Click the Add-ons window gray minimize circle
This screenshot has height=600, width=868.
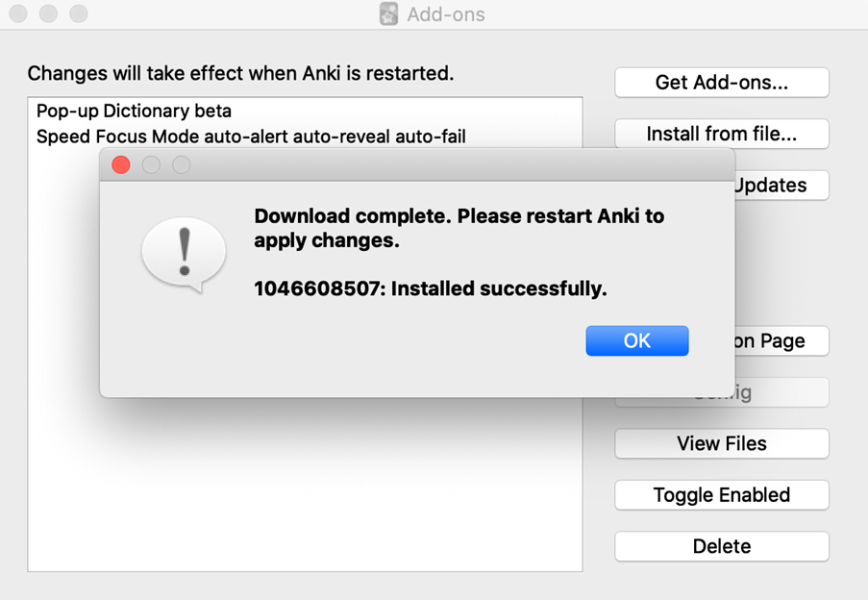tap(48, 13)
